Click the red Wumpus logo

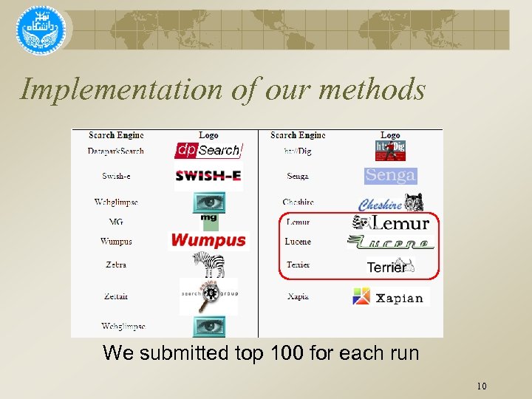(208, 241)
